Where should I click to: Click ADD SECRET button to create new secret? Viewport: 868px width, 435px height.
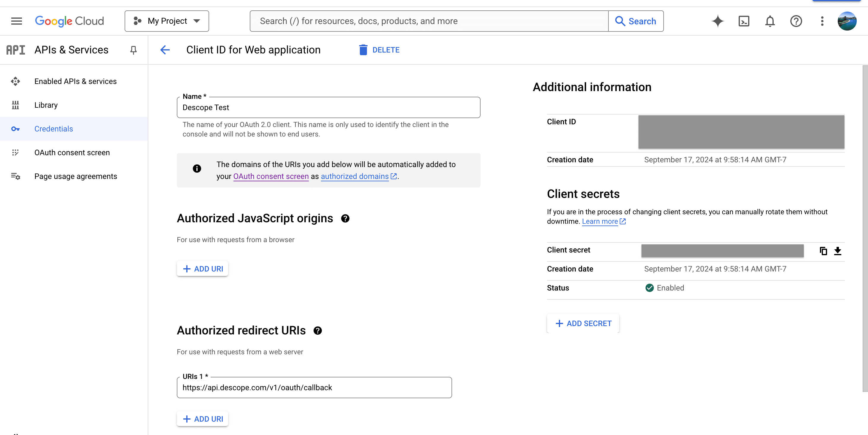click(584, 323)
